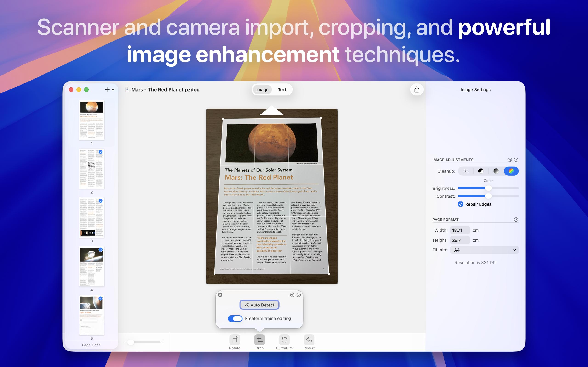This screenshot has width=588, height=367.
Task: Click the Brightness slider handle
Action: pyautogui.click(x=488, y=188)
